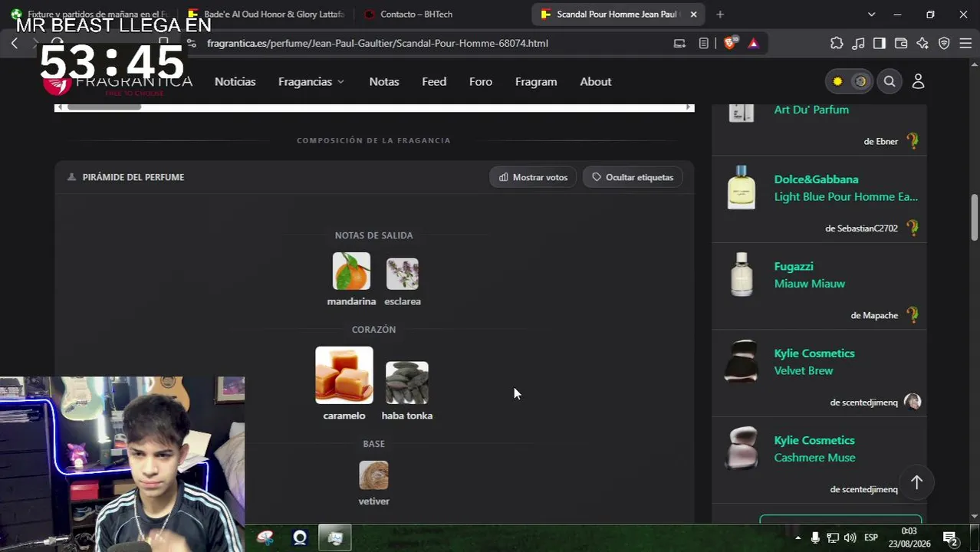Open the Miauw Miauw link
Viewport: 980px width, 552px height.
[x=810, y=284]
